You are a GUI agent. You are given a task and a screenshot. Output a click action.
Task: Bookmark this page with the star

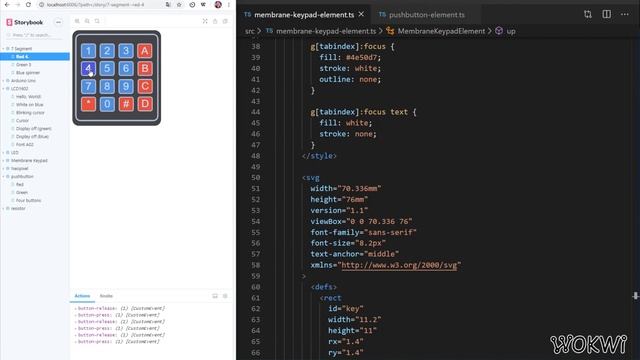click(x=179, y=4)
